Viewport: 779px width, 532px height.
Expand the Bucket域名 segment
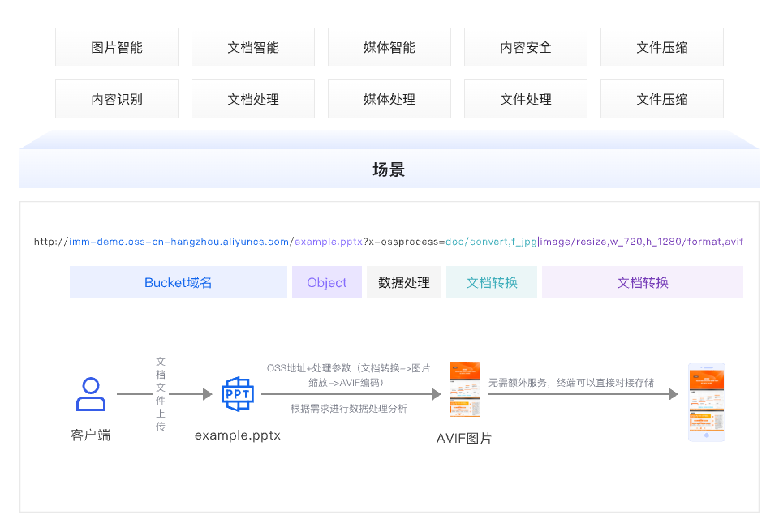pyautogui.click(x=178, y=282)
